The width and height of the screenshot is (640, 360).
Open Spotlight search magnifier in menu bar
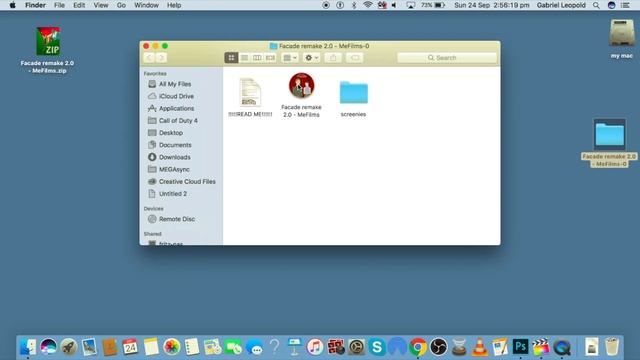[596, 5]
